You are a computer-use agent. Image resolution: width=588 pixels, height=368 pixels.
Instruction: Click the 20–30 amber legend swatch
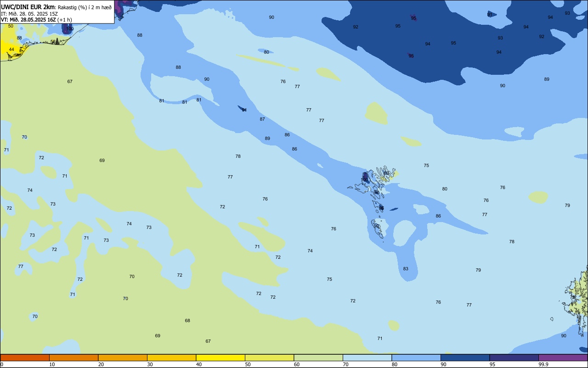(x=123, y=357)
